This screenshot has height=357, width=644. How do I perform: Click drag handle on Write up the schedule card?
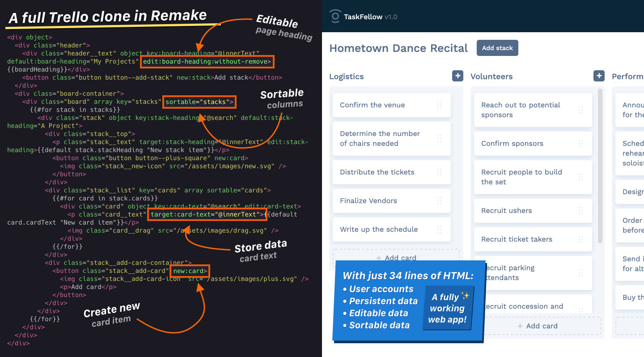[439, 229]
